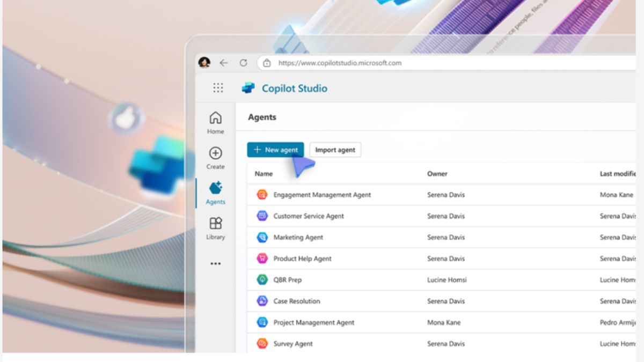Viewport: 644px width, 362px height.
Task: Click the browser back arrow
Action: coord(224,63)
